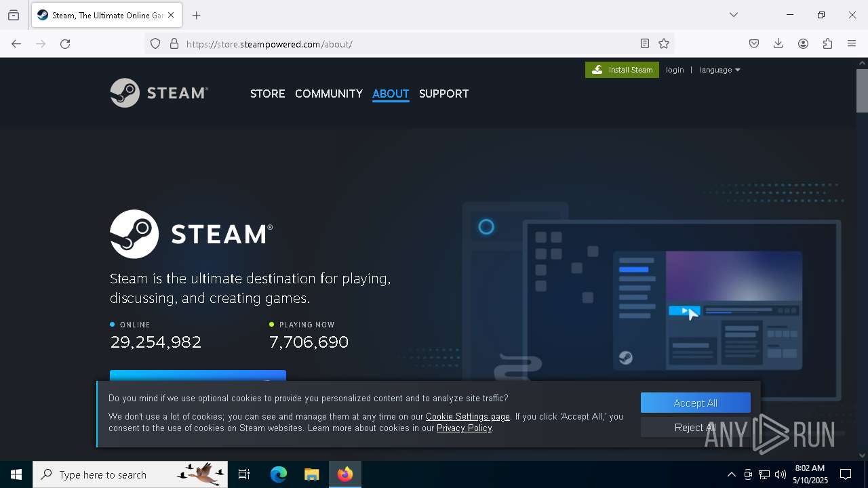Reload the current page
Screen dimensions: 868x488
click(x=65, y=43)
